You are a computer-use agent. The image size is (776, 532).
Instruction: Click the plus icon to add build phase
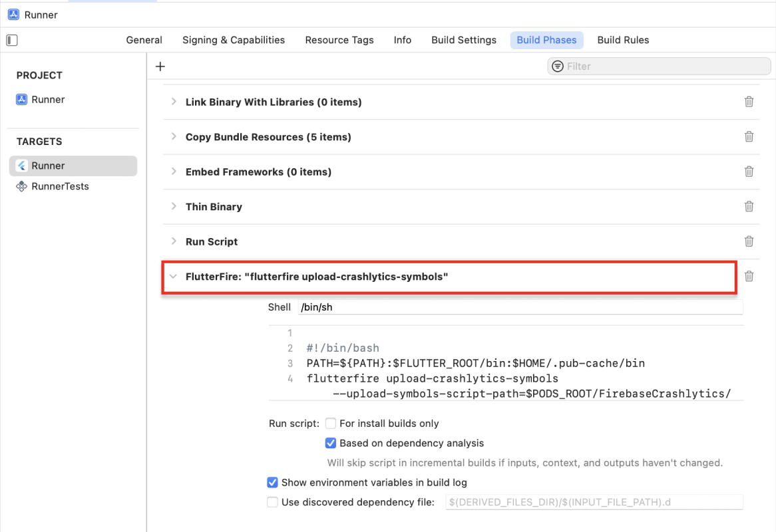coord(160,66)
